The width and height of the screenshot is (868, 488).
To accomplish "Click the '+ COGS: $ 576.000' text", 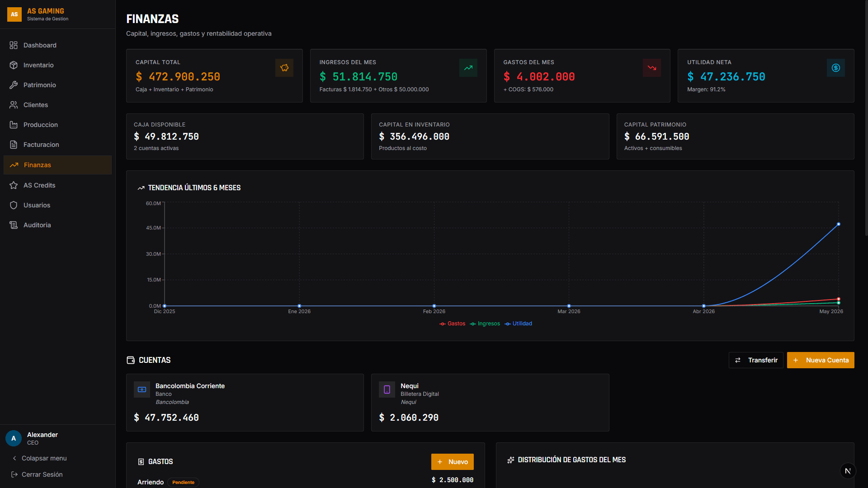I will click(528, 89).
